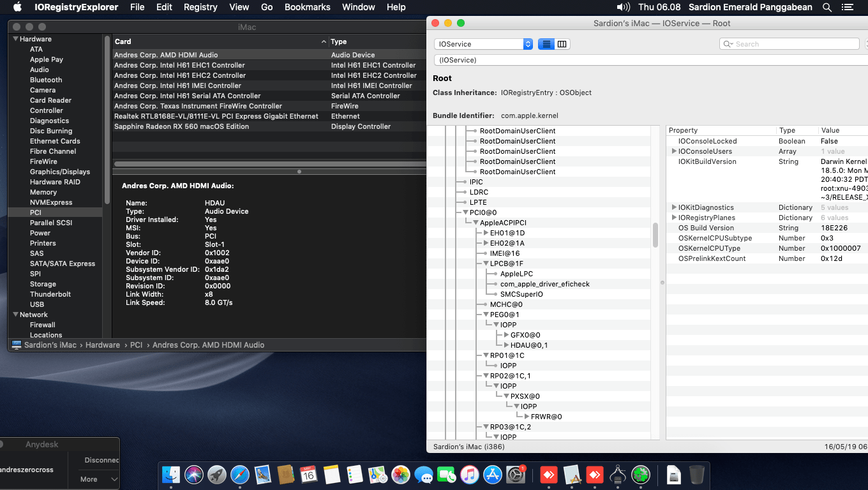Image resolution: width=868 pixels, height=490 pixels.
Task: Open the IOService plane dropdown
Action: 483,44
